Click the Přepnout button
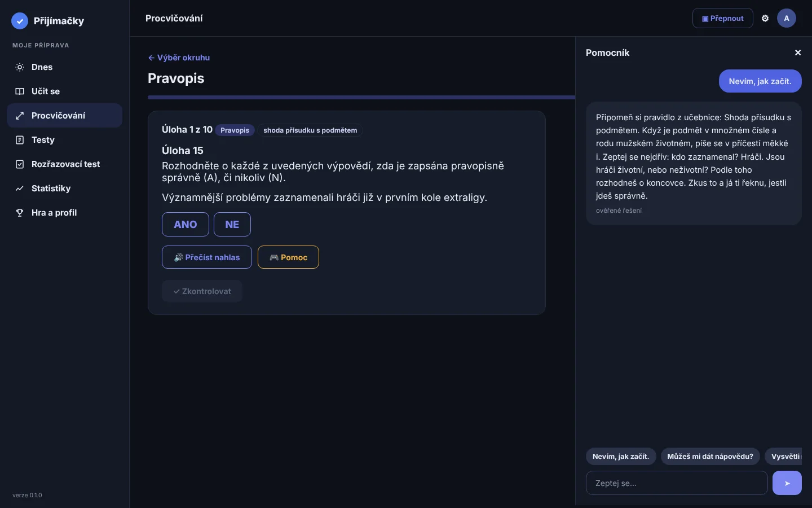The height and width of the screenshot is (508, 812). [723, 18]
